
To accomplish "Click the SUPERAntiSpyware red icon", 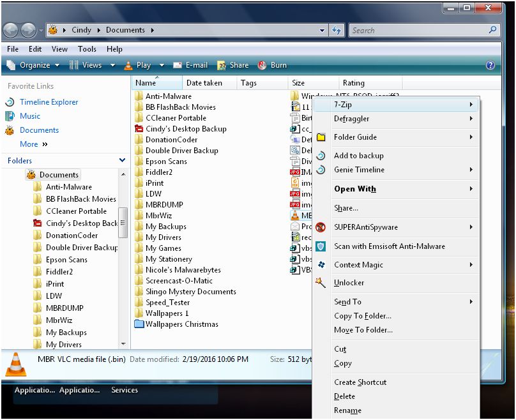I will 321,227.
